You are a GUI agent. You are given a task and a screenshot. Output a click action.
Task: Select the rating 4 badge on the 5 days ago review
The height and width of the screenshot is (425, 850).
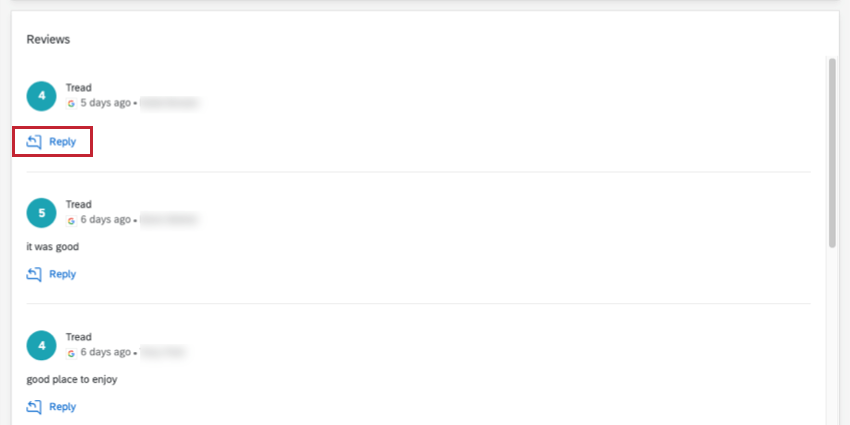[x=42, y=96]
